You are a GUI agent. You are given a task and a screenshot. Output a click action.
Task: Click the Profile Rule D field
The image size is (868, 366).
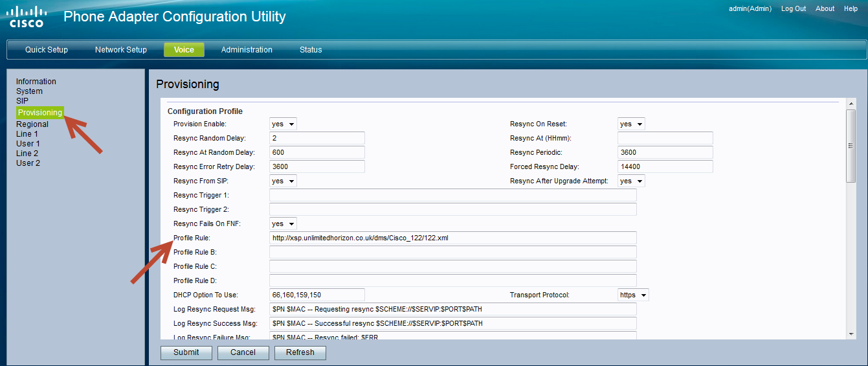(453, 280)
